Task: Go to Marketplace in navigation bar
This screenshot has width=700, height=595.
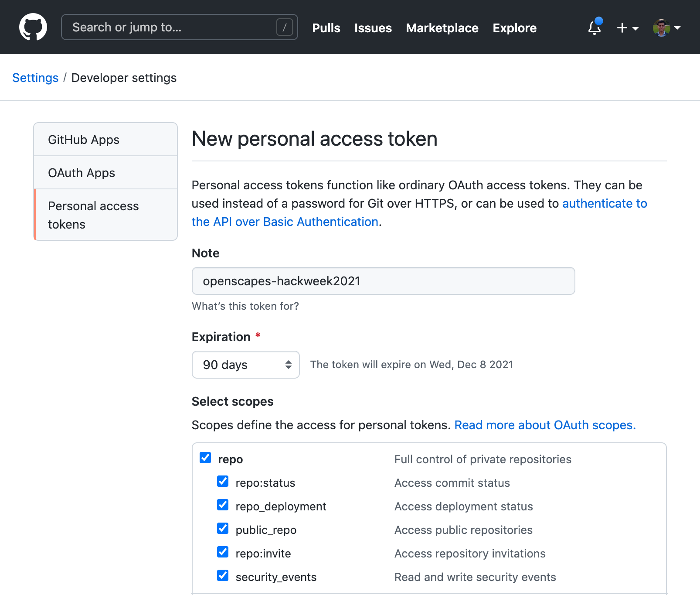Action: [x=442, y=28]
